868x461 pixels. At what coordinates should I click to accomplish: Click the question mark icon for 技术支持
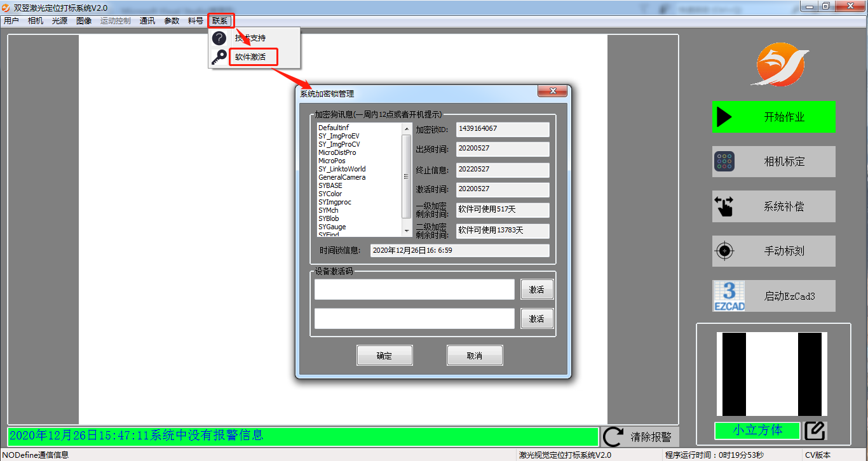coord(219,38)
